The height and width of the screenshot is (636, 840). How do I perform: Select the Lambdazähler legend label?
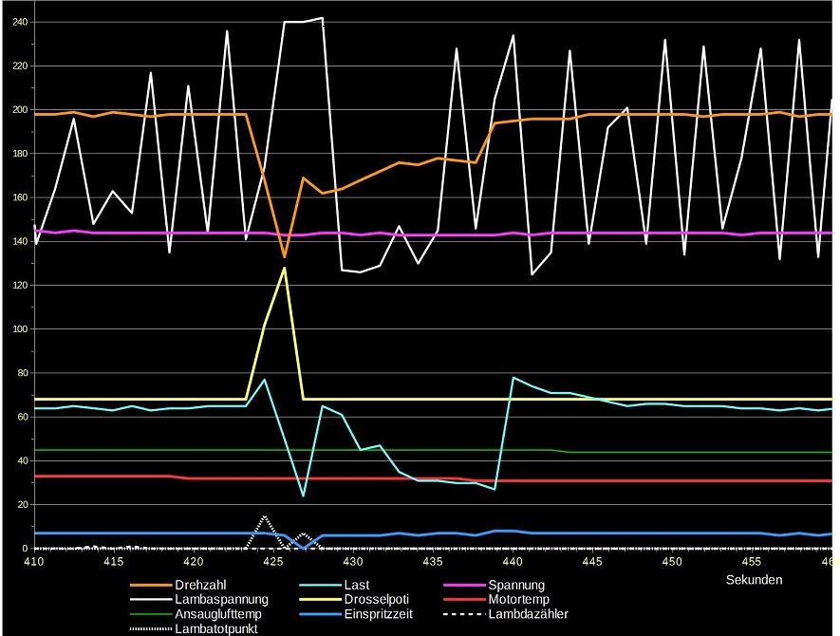528,614
